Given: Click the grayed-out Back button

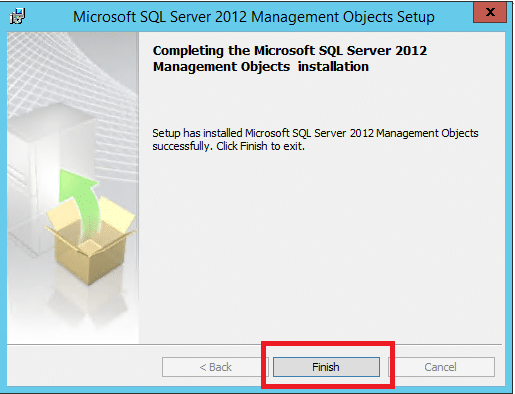Looking at the screenshot, I should 215,367.
